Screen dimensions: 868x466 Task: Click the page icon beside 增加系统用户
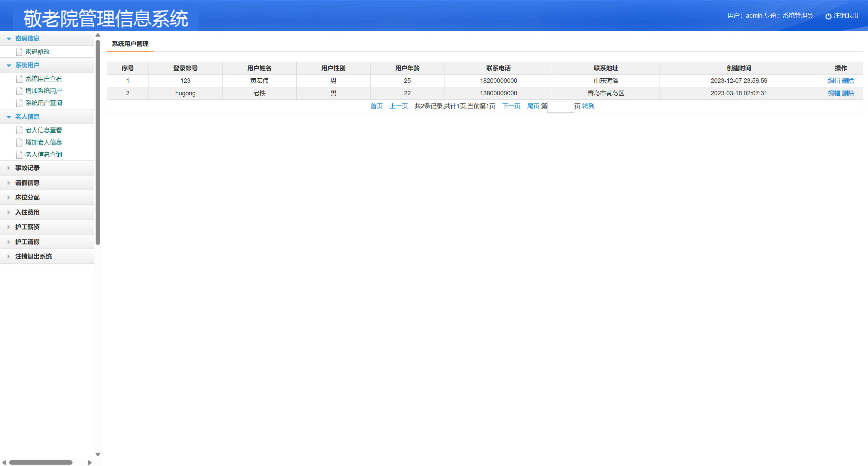(x=19, y=91)
